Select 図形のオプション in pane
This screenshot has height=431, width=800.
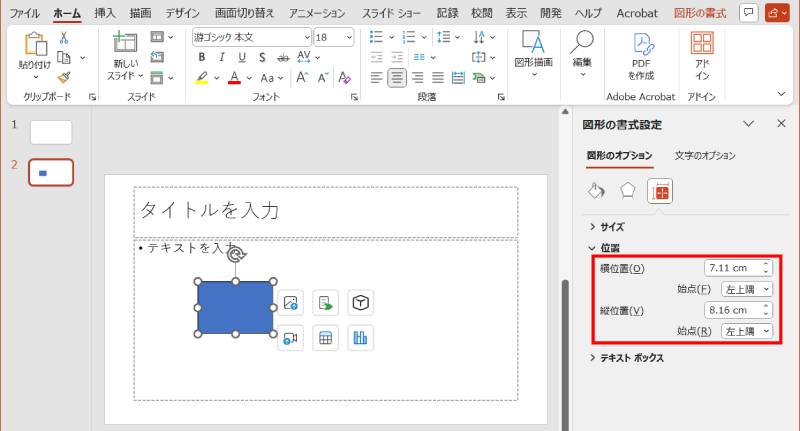point(619,156)
